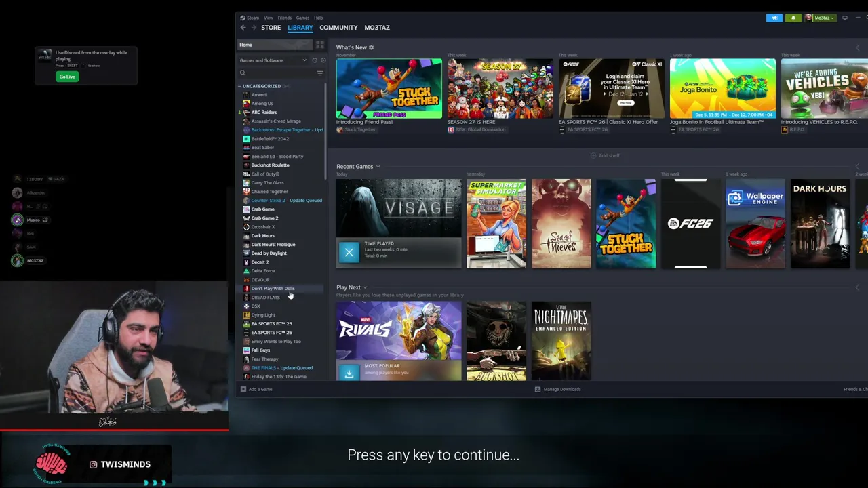Click the blue announcements megaphone button
868x488 pixels.
click(x=774, y=18)
